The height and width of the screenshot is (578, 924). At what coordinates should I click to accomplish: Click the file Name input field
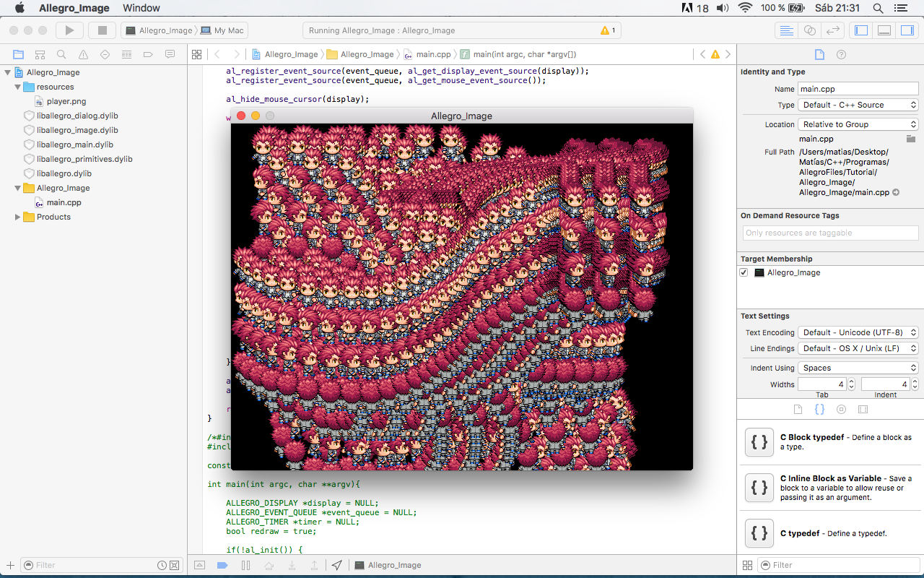(x=858, y=89)
